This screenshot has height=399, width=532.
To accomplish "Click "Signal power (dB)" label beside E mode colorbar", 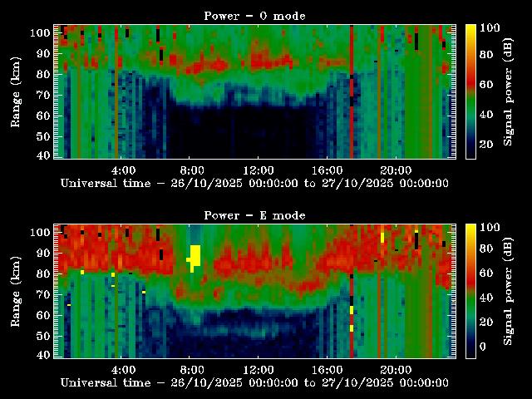I will tap(508, 291).
